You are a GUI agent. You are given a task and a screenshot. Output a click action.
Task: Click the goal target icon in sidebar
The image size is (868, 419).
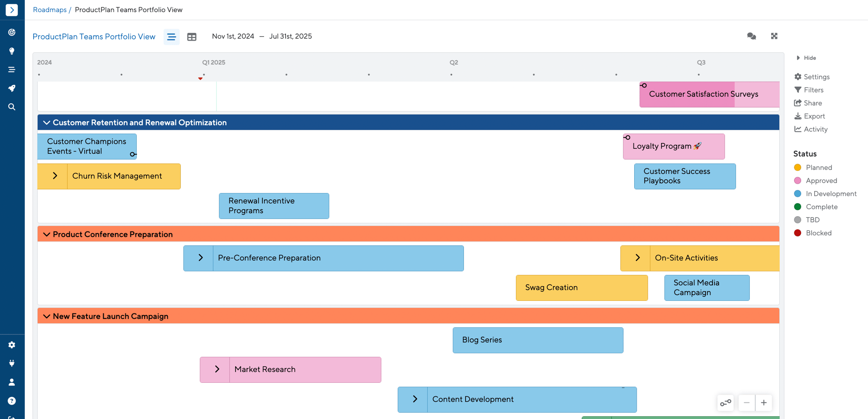pos(12,32)
